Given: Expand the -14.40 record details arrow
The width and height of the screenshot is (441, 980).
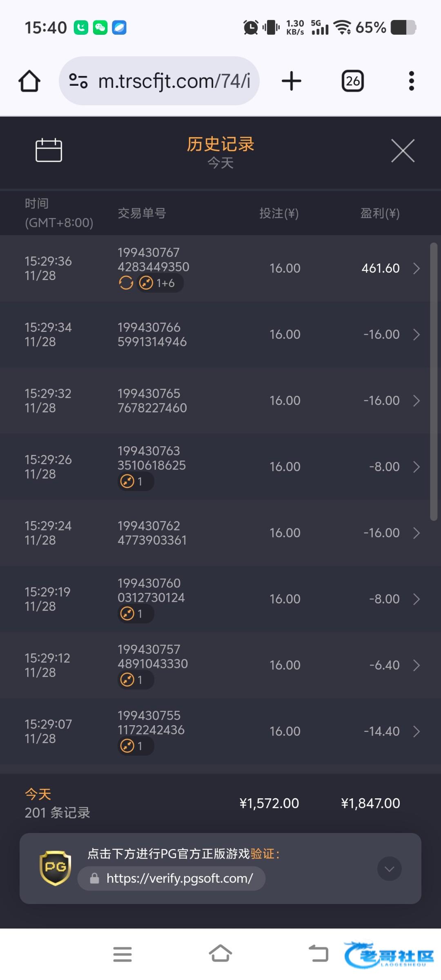Looking at the screenshot, I should (416, 731).
